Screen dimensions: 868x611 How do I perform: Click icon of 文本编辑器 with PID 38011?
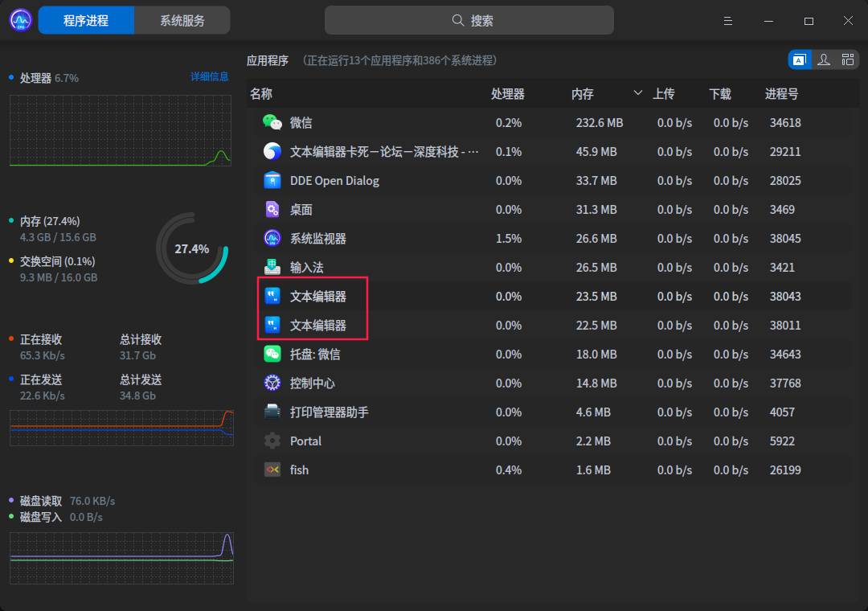tap(272, 325)
